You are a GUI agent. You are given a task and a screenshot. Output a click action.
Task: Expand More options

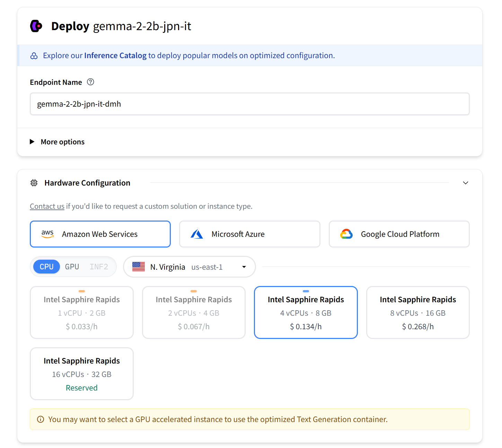pos(57,142)
